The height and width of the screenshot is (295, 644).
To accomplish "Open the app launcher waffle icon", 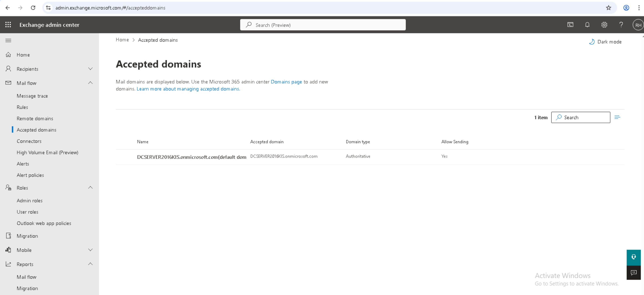I will tap(8, 25).
